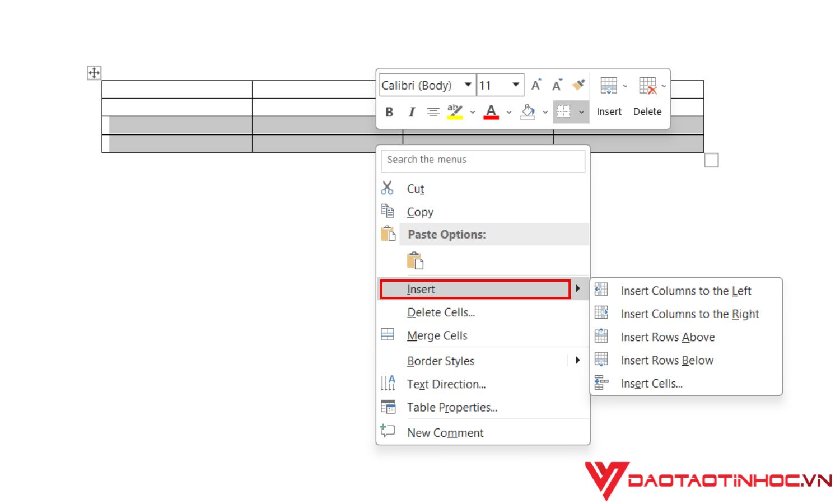The width and height of the screenshot is (840, 504).
Task: Click the table move handle icon
Action: point(94,73)
